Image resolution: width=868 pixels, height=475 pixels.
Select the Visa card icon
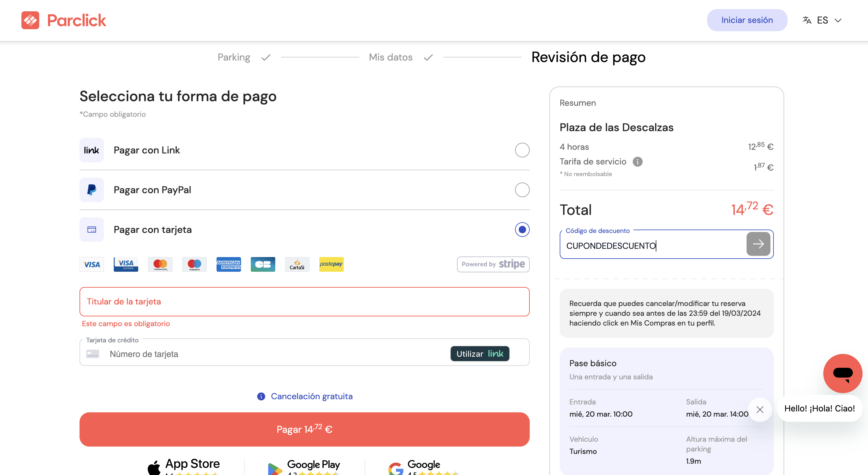pyautogui.click(x=92, y=264)
